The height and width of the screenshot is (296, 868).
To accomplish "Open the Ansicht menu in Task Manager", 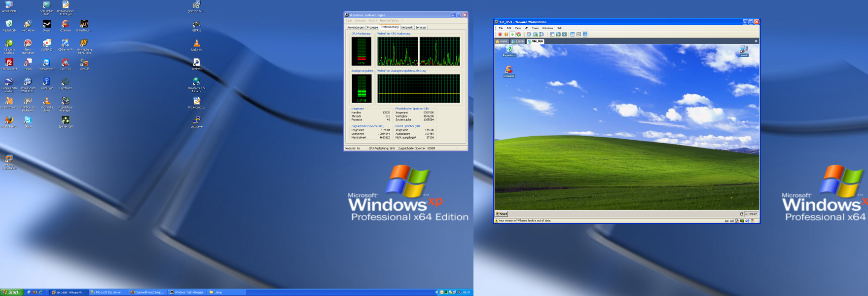I will [373, 21].
